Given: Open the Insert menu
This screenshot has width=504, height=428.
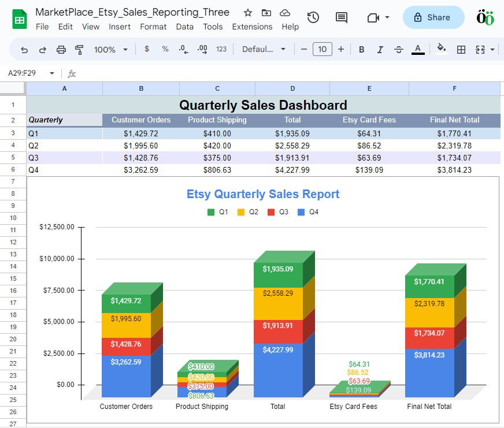Looking at the screenshot, I should point(119,27).
